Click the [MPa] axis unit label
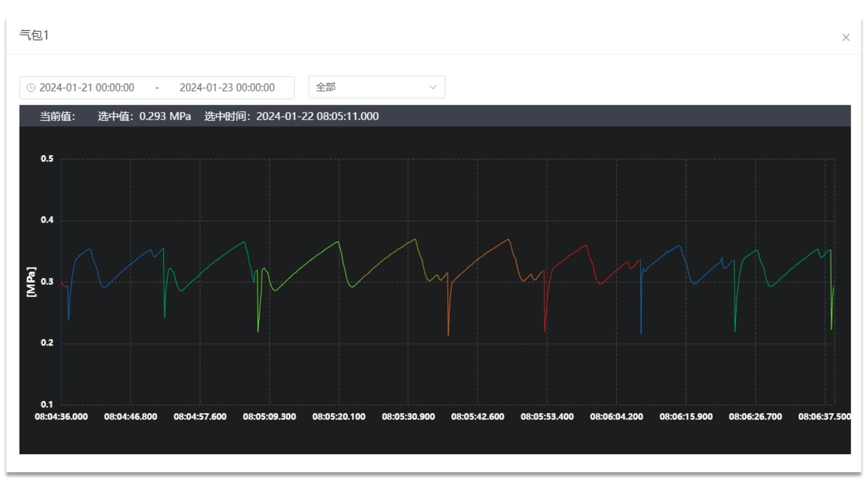The image size is (868, 488). point(31,282)
